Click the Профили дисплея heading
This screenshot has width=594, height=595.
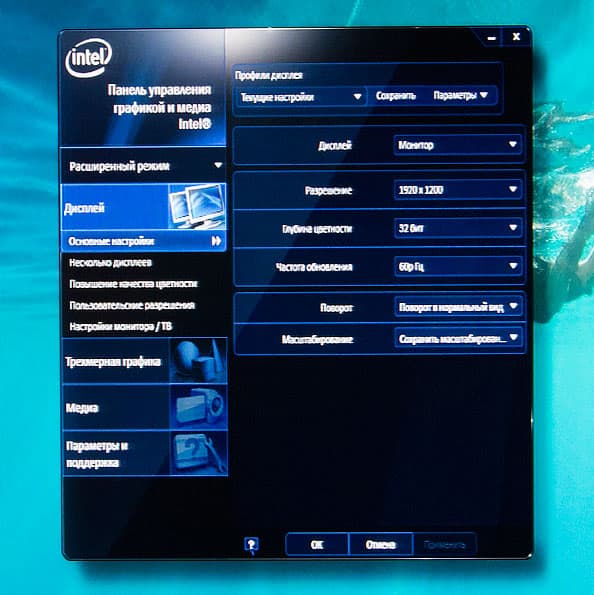pyautogui.click(x=268, y=75)
